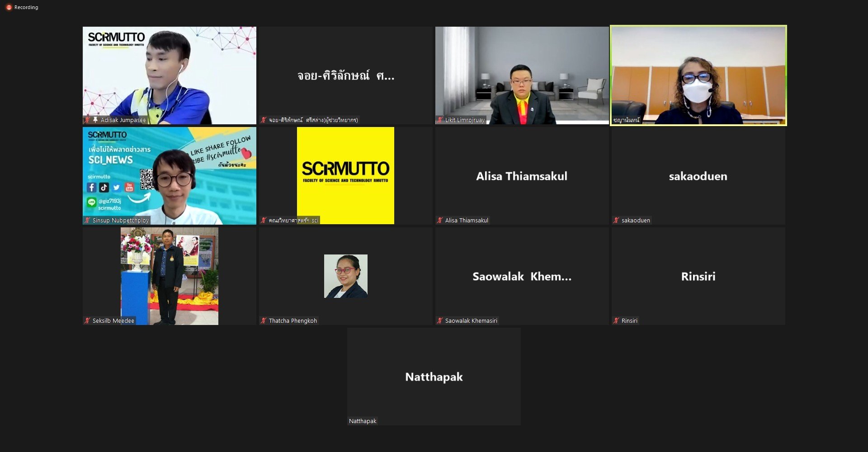The image size is (868, 452).
Task: Click muted mic icon beside Rinsiri label
Action: [616, 320]
